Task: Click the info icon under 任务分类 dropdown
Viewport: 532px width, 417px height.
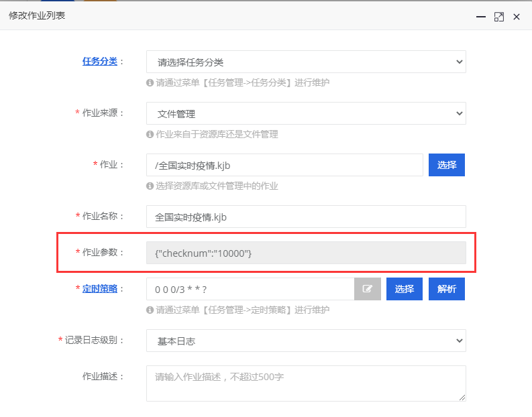Action: click(150, 82)
